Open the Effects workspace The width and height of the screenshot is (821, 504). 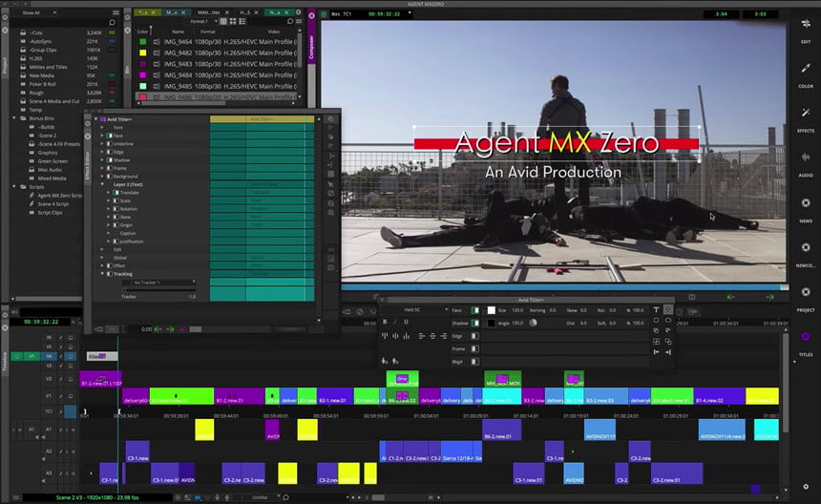point(805,114)
